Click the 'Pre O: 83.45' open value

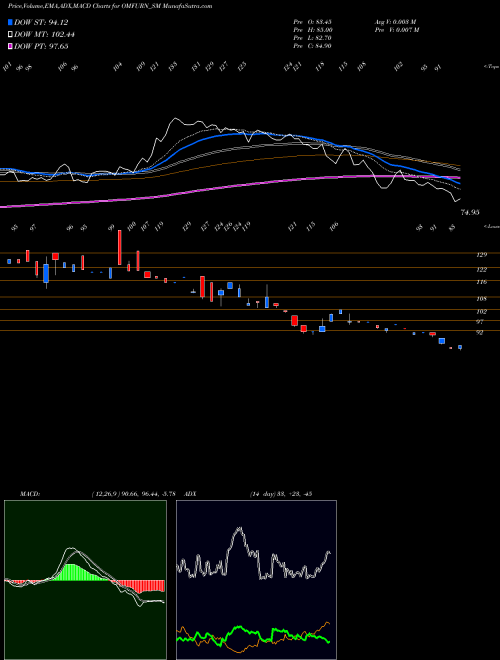pos(313,22)
